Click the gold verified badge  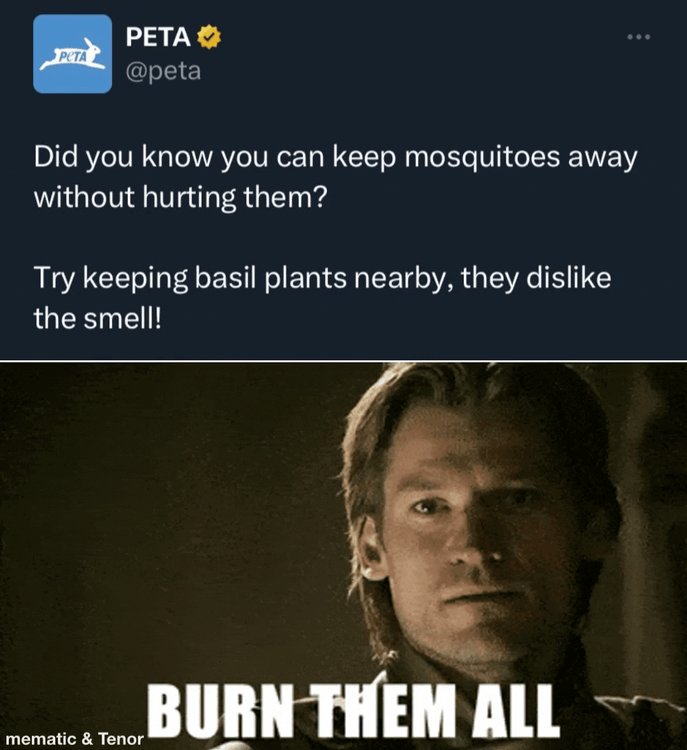[x=209, y=37]
